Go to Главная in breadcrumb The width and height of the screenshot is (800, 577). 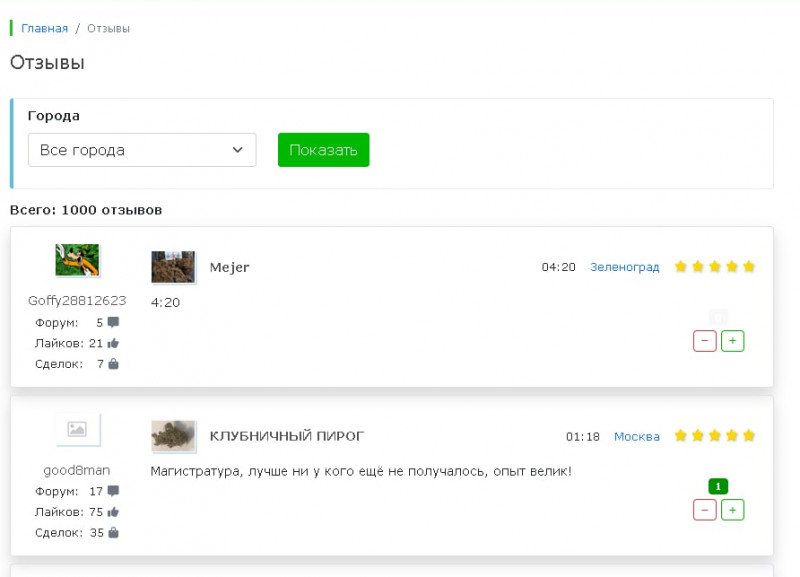pos(45,28)
